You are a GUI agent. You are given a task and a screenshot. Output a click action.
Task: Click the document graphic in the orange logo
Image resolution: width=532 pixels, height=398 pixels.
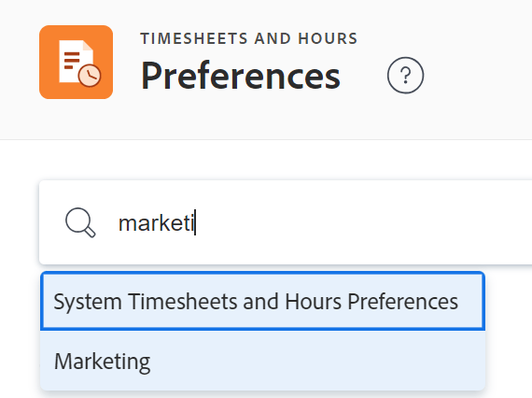[x=76, y=61]
